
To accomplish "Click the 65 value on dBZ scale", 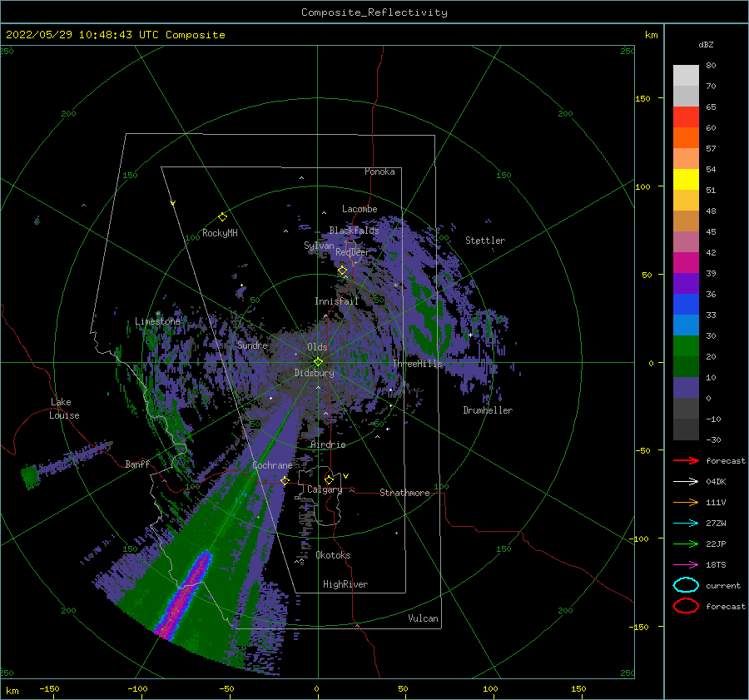I will click(x=711, y=107).
